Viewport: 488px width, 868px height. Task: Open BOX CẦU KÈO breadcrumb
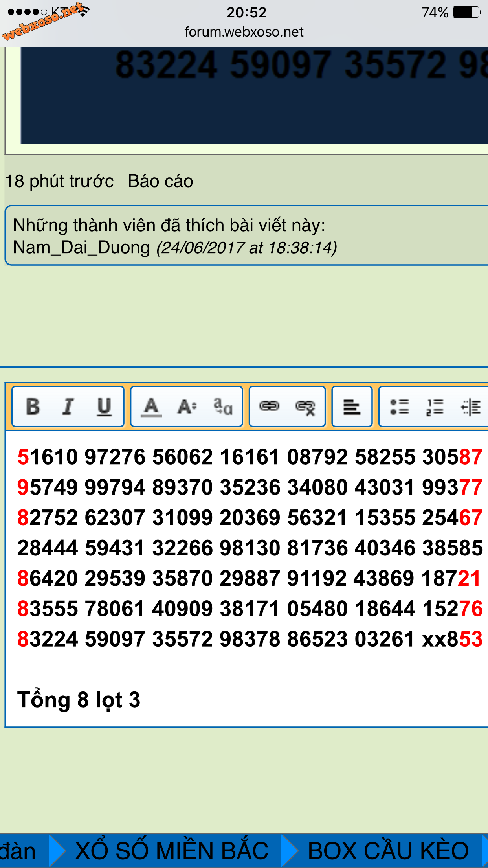tap(388, 851)
